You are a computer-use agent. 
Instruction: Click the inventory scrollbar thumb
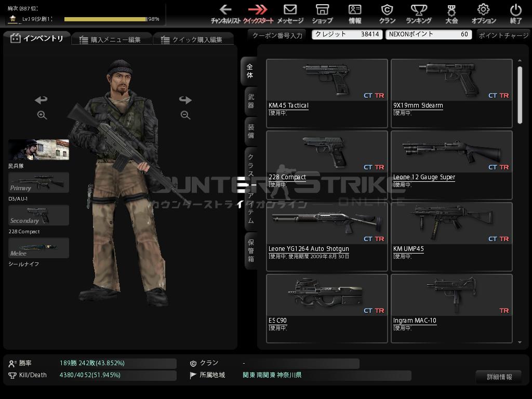click(520, 95)
